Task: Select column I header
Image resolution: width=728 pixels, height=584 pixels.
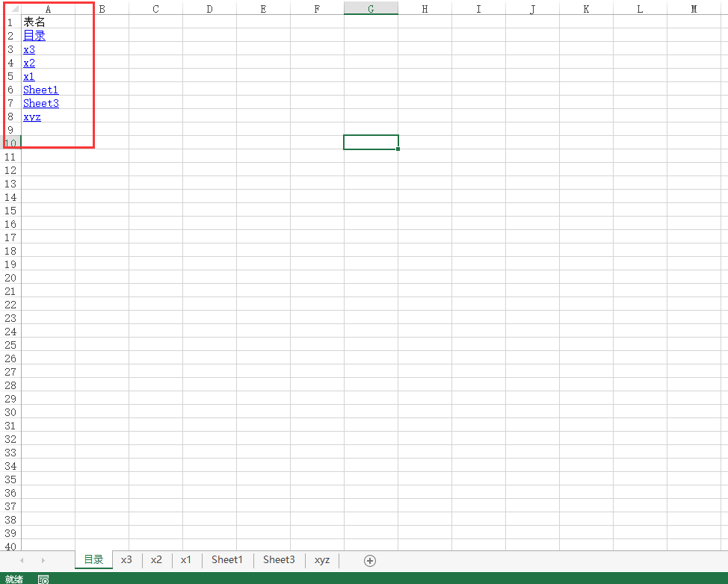Action: click(478, 9)
